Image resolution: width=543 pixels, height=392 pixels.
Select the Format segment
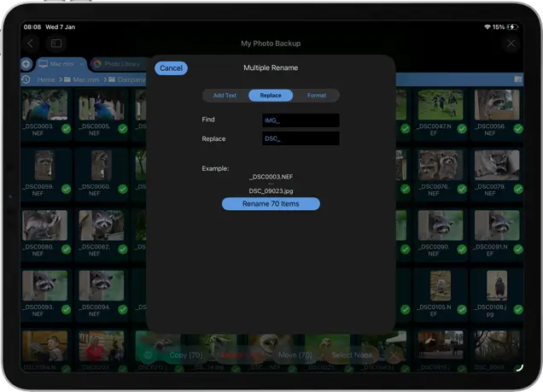tap(317, 96)
